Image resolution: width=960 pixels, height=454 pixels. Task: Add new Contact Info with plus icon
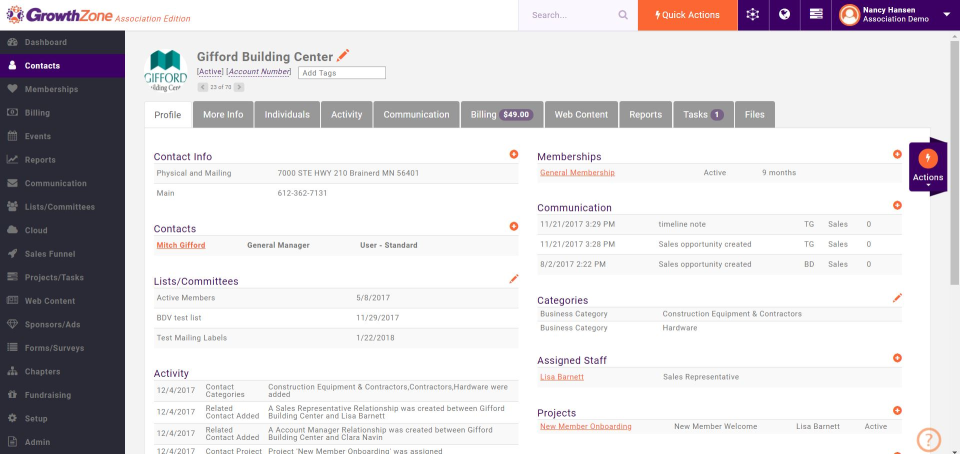[514, 154]
